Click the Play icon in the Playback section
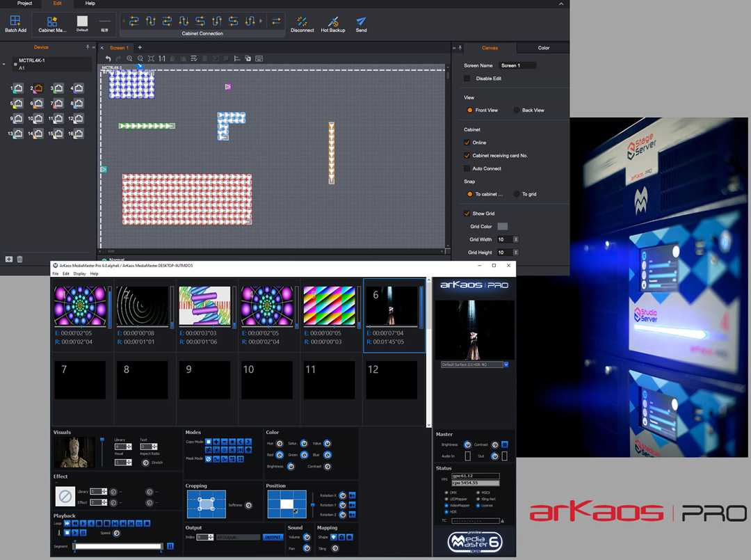 pyautogui.click(x=74, y=534)
